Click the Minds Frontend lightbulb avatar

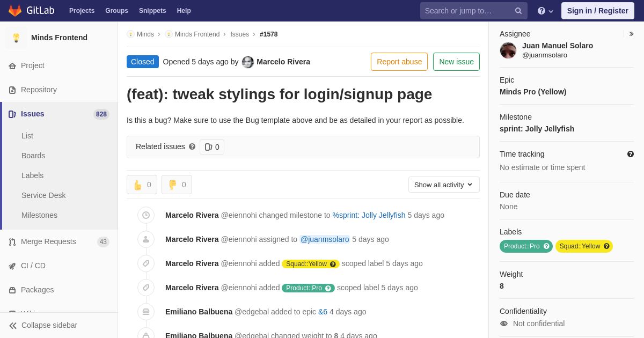[16, 38]
